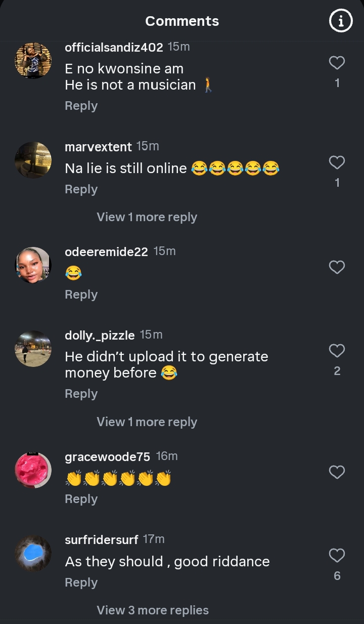Open officialsandiz402's profile picture
Viewport: 364px width, 624px height.
[x=33, y=61]
